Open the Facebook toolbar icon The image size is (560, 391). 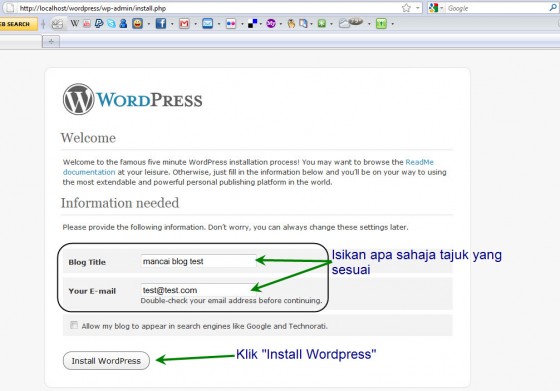tap(161, 24)
